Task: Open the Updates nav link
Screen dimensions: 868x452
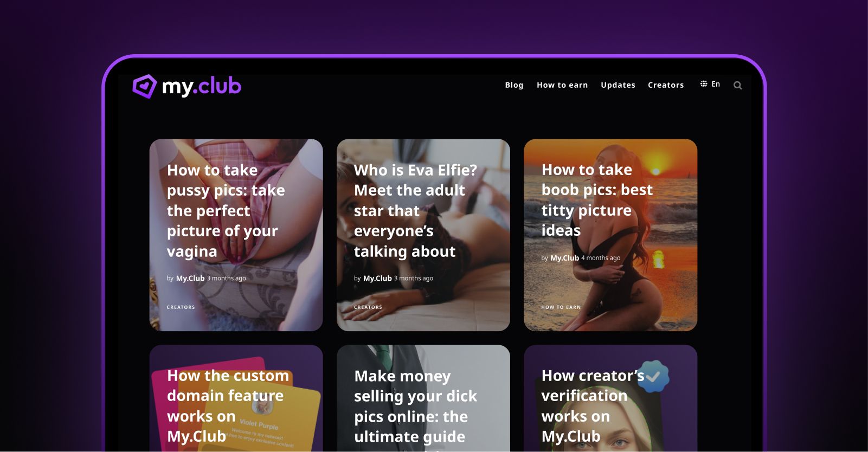Action: point(618,85)
